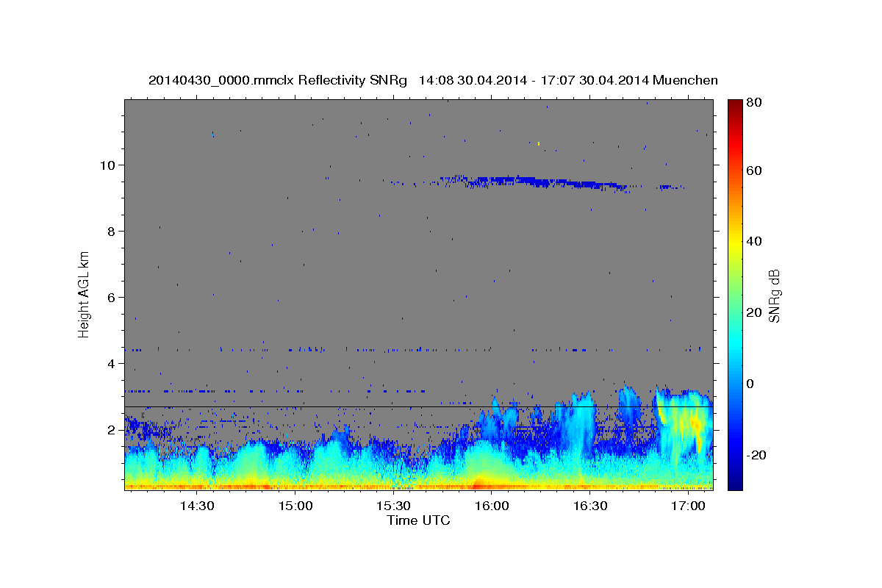Click the colorbar value label 20
Viewport: 882px width, 588px height.
[x=753, y=312]
